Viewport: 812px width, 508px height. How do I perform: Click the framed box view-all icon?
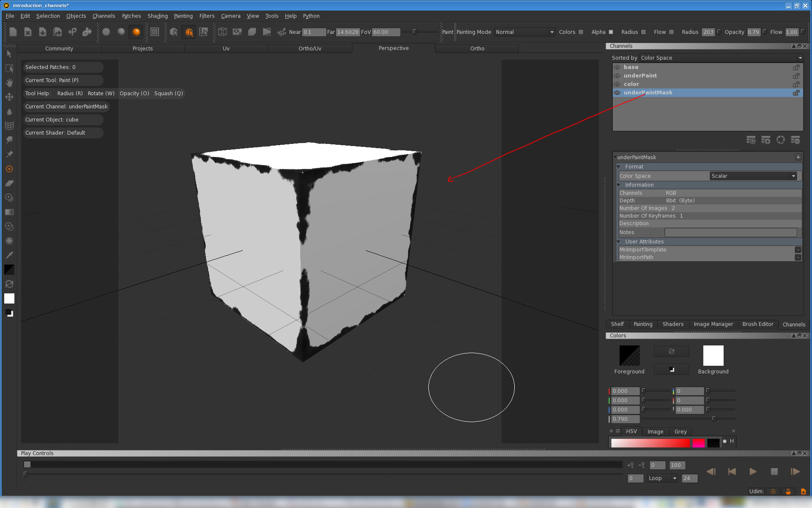155,32
